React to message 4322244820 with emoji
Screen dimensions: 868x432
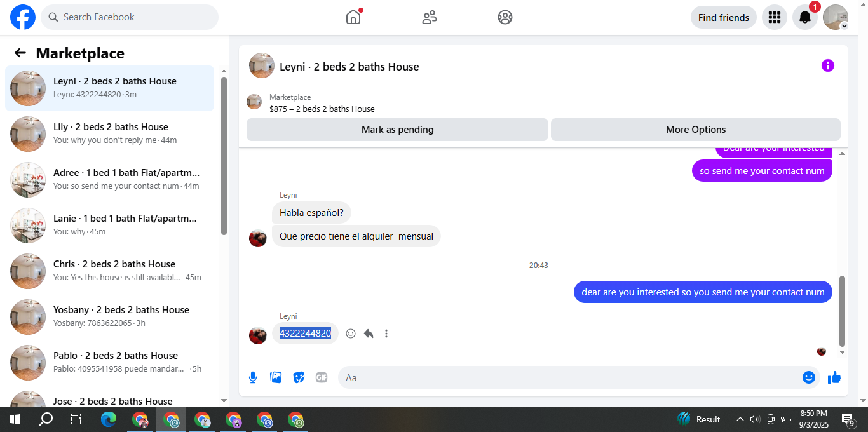(x=351, y=334)
